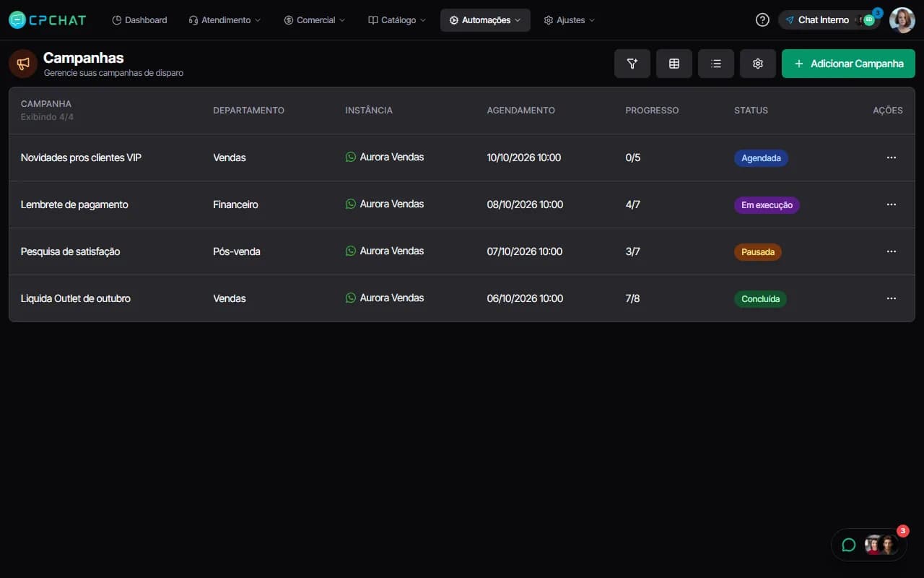
Task: Select campaign name Lembrete de pagamento
Action: [x=74, y=204]
